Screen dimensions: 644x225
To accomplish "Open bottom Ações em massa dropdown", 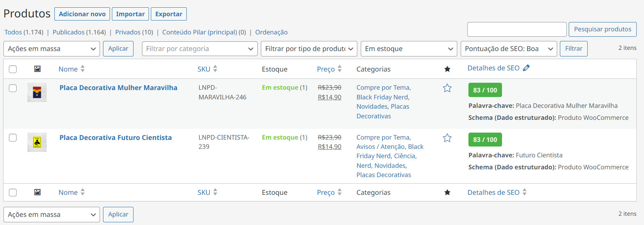I will pos(52,215).
